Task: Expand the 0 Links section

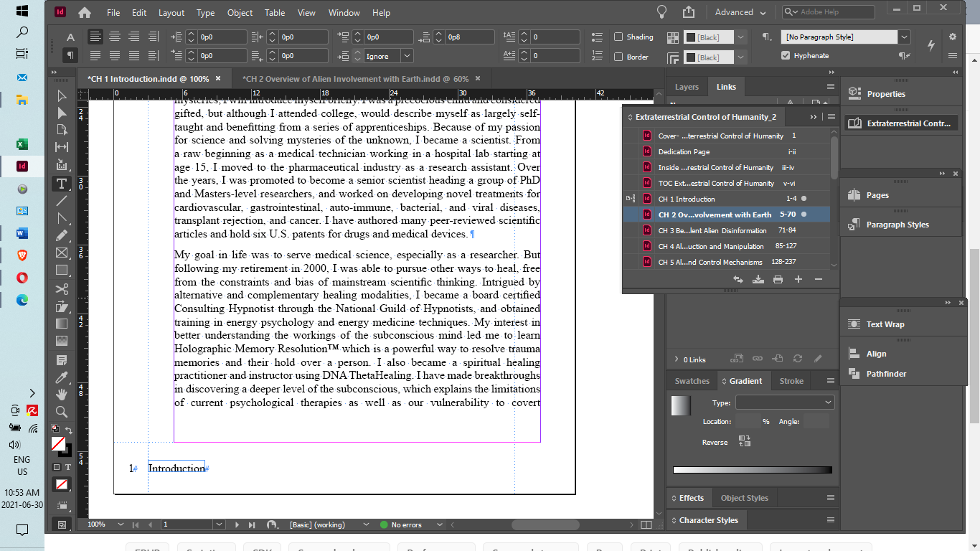Action: tap(677, 359)
